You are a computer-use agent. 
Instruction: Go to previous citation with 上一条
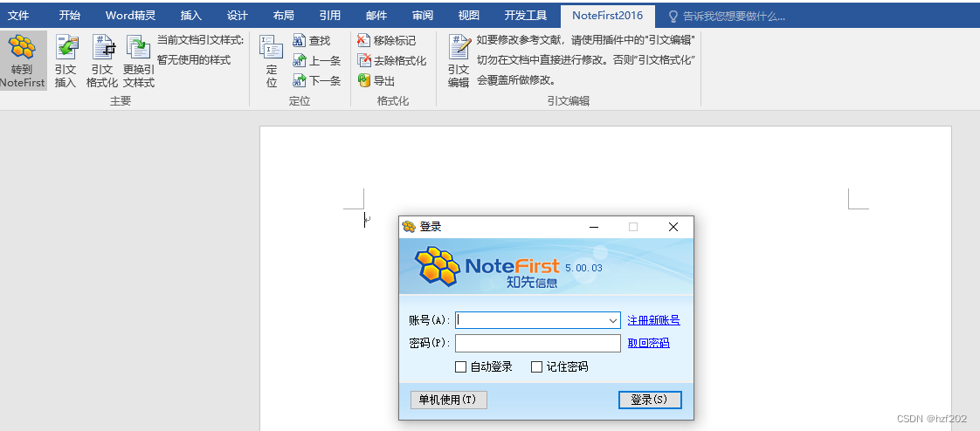317,60
